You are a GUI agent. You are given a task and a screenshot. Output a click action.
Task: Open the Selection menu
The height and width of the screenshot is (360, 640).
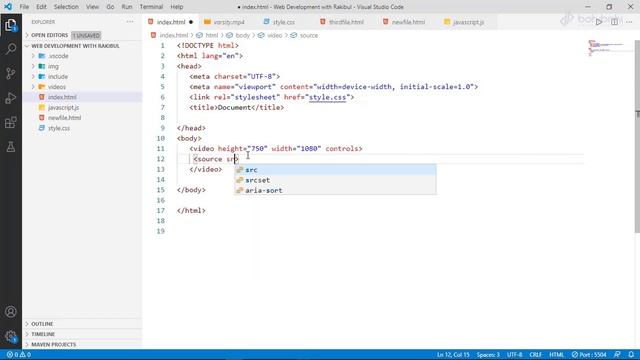(66, 7)
